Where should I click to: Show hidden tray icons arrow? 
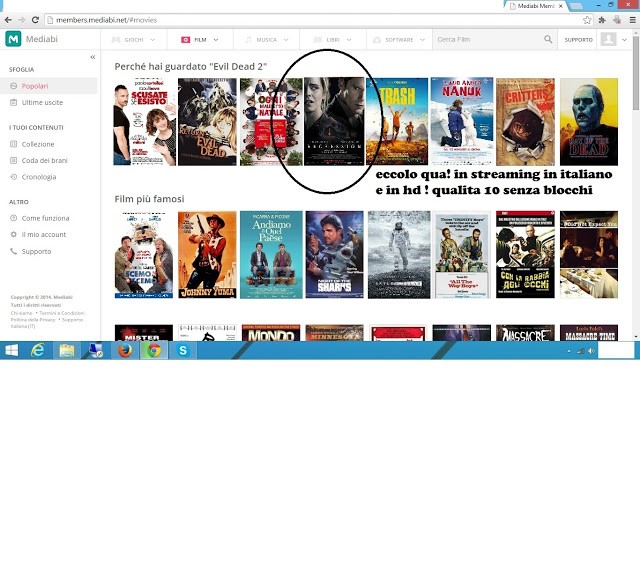[569, 351]
